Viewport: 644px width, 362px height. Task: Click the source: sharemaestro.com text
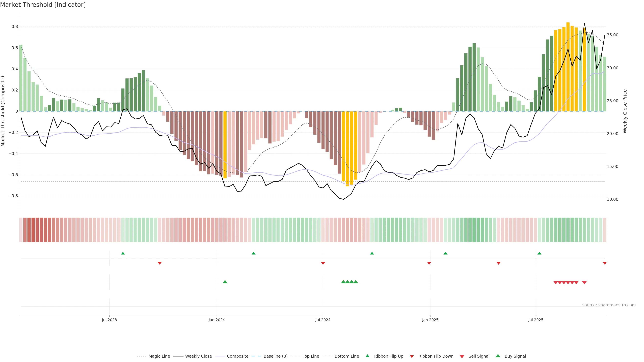pyautogui.click(x=609, y=305)
